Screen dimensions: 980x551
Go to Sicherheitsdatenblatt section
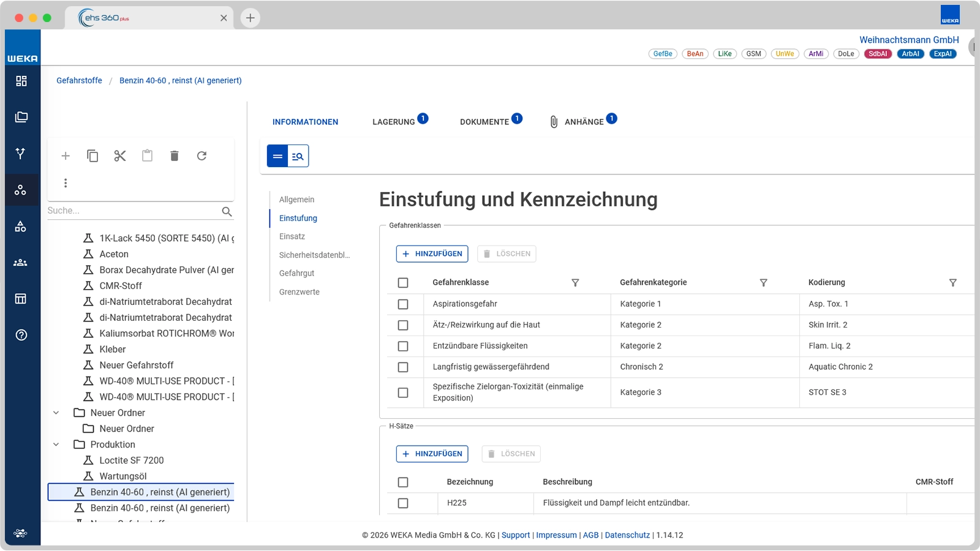[x=314, y=255]
